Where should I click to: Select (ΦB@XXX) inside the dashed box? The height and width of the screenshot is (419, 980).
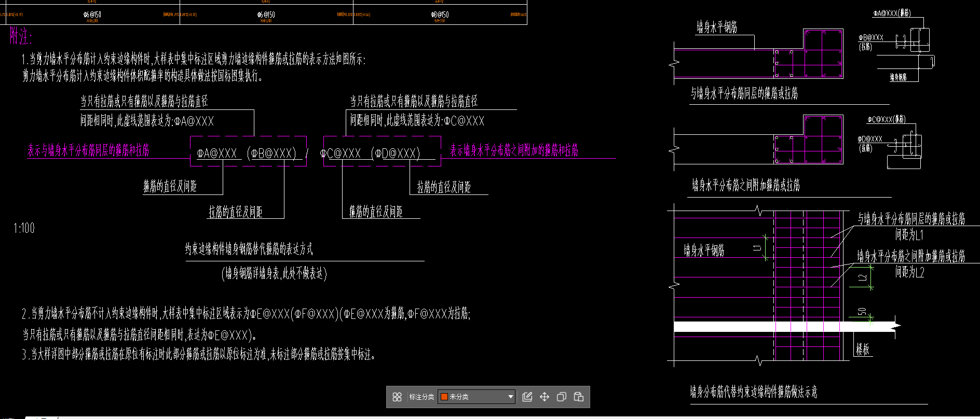271,153
